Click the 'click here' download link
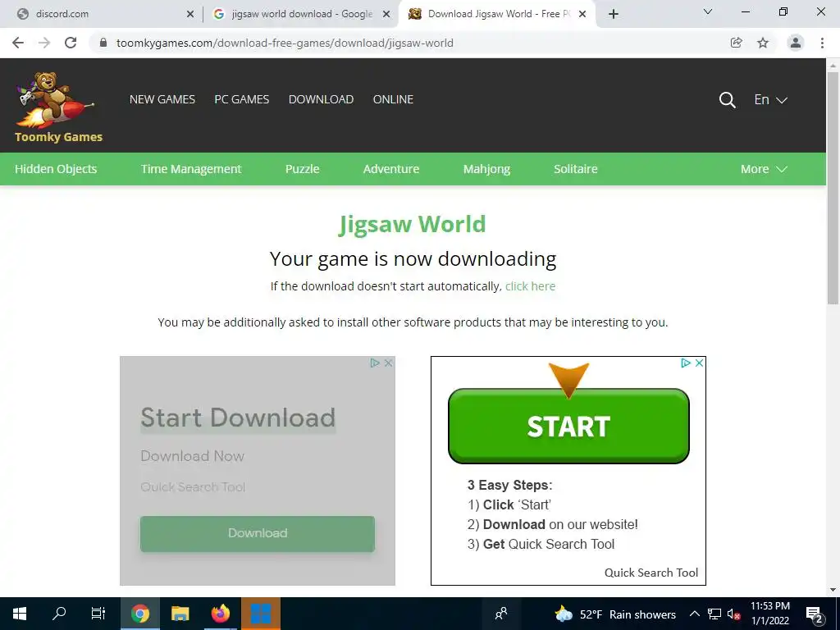 pos(531,286)
